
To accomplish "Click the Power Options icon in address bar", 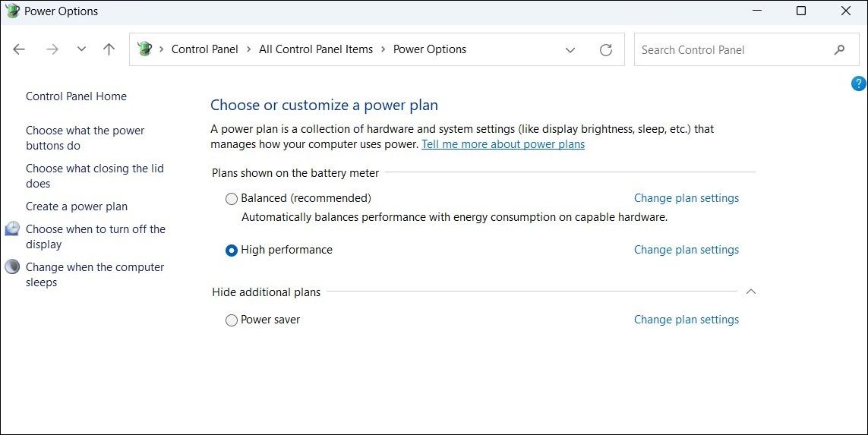I will [x=144, y=49].
